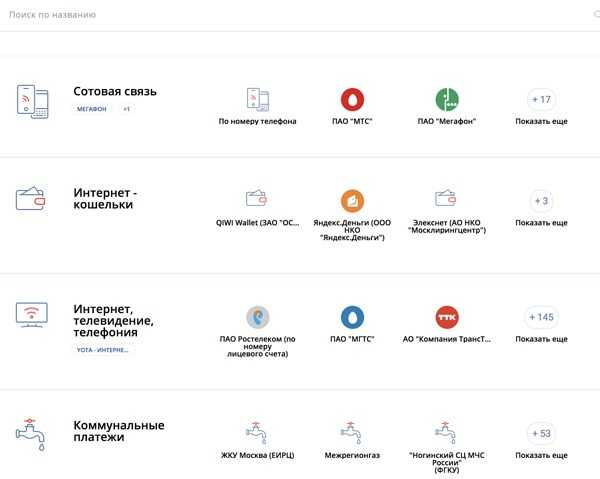
Task: Expand +17 more mobile operators
Action: point(541,99)
